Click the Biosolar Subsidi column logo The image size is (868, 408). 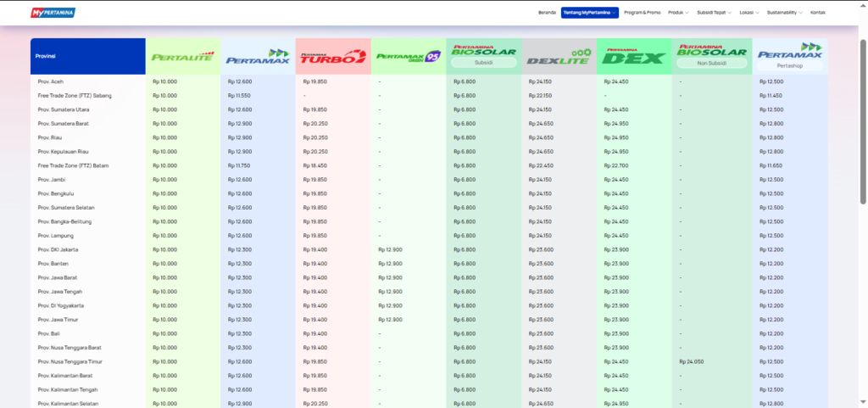click(483, 51)
